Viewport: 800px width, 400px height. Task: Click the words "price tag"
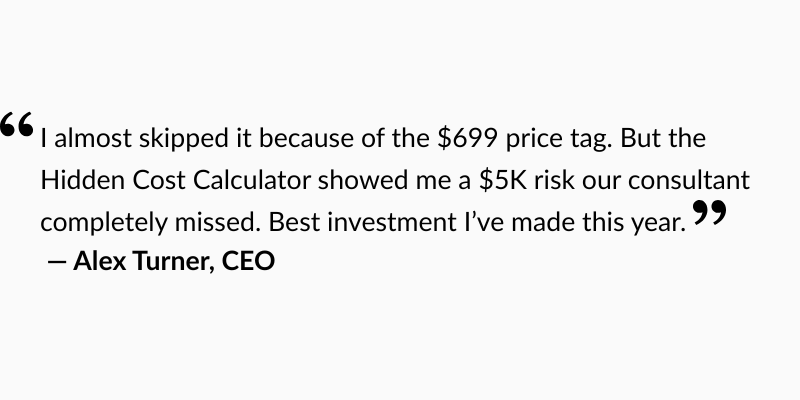pyautogui.click(x=559, y=137)
